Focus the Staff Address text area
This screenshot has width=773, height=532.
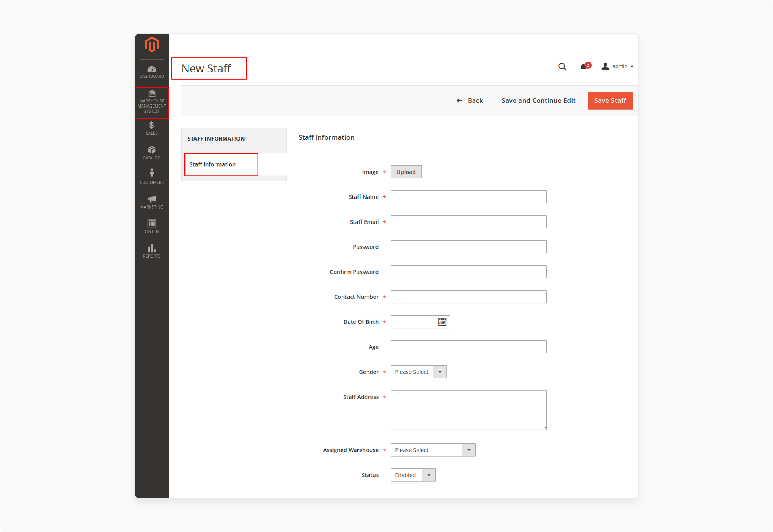[468, 410]
